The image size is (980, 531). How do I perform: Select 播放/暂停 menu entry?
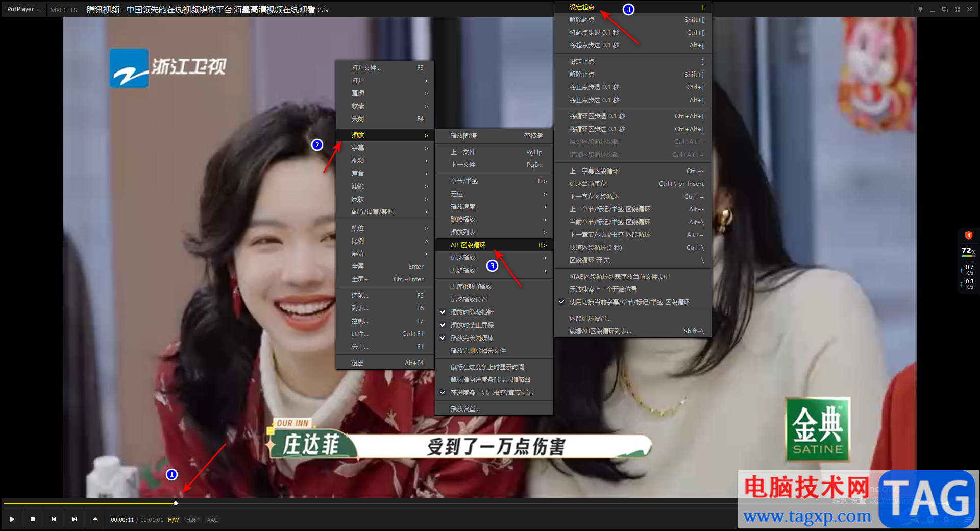pyautogui.click(x=494, y=135)
